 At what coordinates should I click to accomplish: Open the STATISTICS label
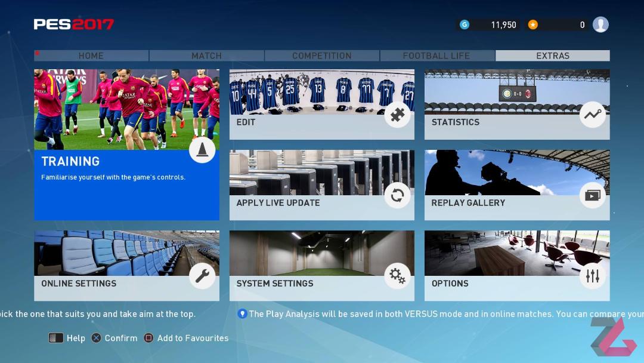456,122
